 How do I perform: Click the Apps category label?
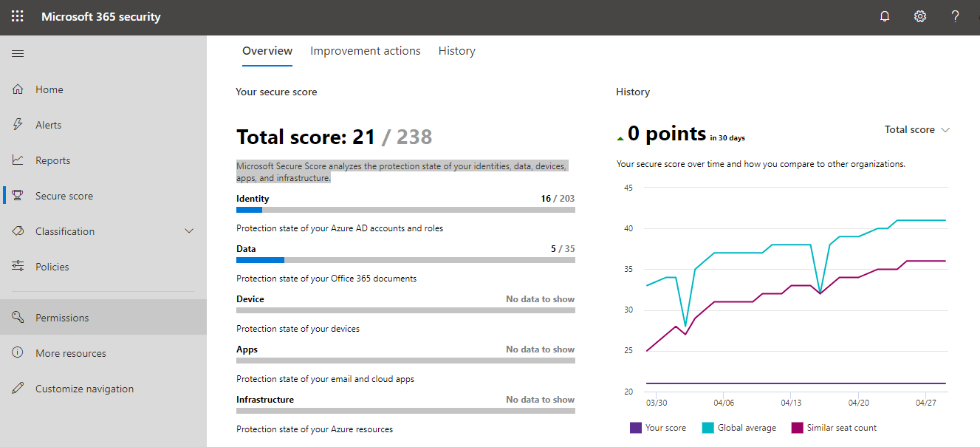tap(247, 349)
